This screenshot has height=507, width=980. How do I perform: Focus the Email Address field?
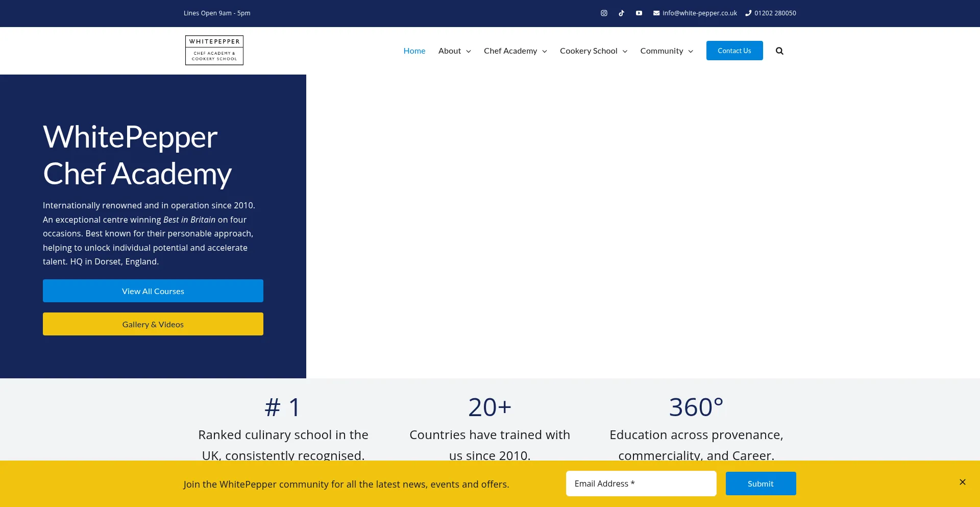pyautogui.click(x=641, y=484)
